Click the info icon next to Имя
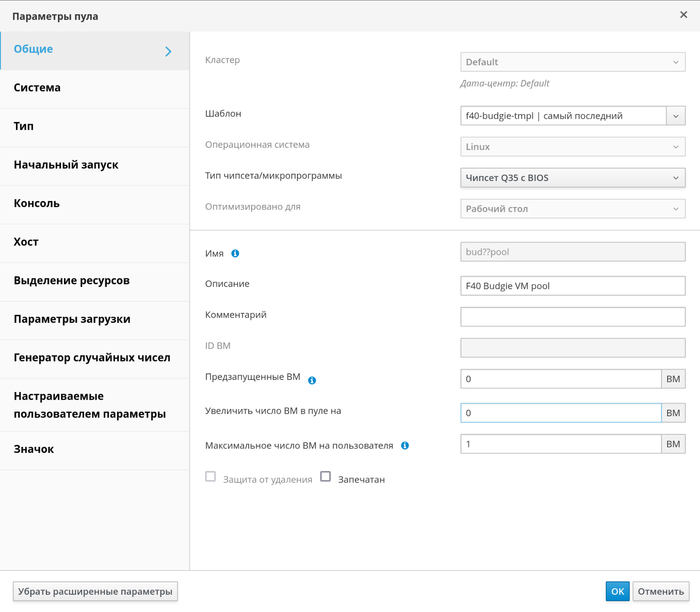 coord(235,253)
